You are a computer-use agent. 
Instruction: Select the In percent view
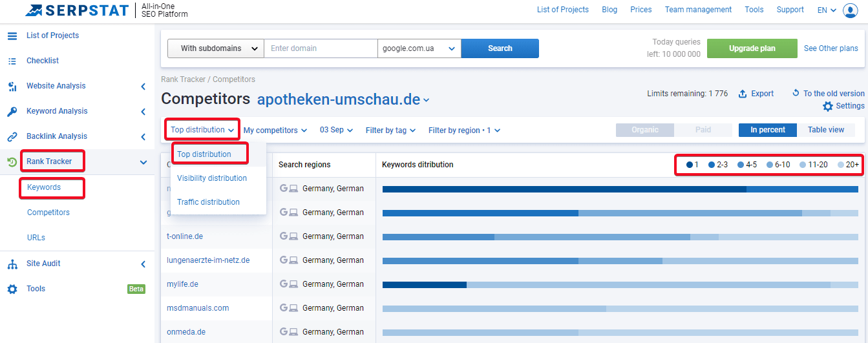[x=768, y=130]
